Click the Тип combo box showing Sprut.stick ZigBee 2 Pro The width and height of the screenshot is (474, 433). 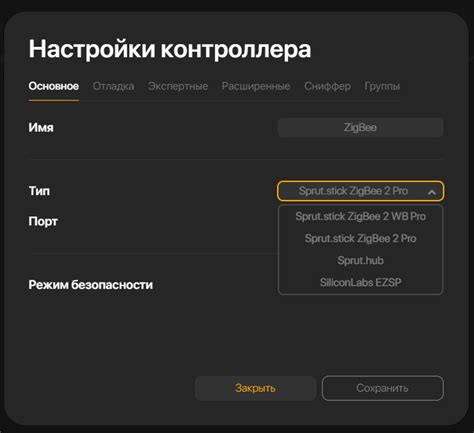pyautogui.click(x=360, y=191)
